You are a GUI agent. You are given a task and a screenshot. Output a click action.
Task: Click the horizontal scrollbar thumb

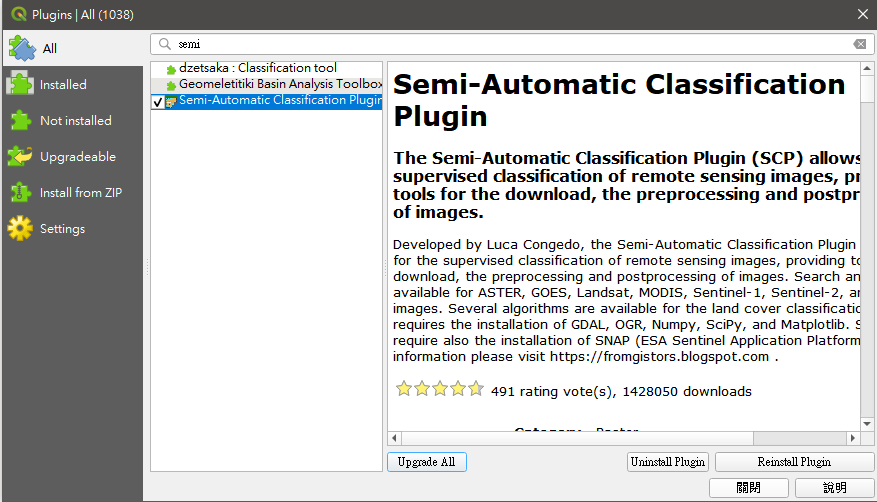(577, 438)
